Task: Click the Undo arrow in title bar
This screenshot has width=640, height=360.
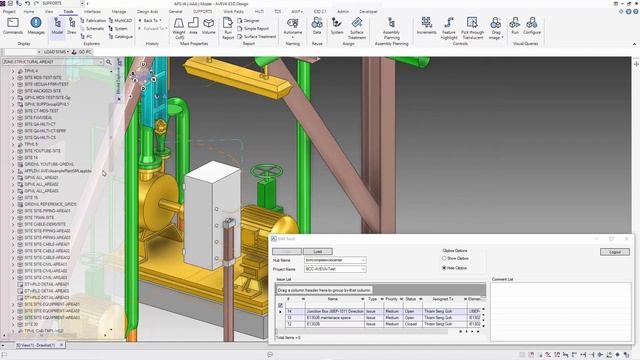Action: (27, 3)
